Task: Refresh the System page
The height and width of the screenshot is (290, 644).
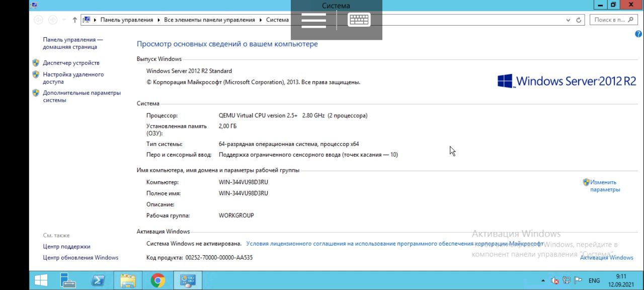Action: pos(579,20)
